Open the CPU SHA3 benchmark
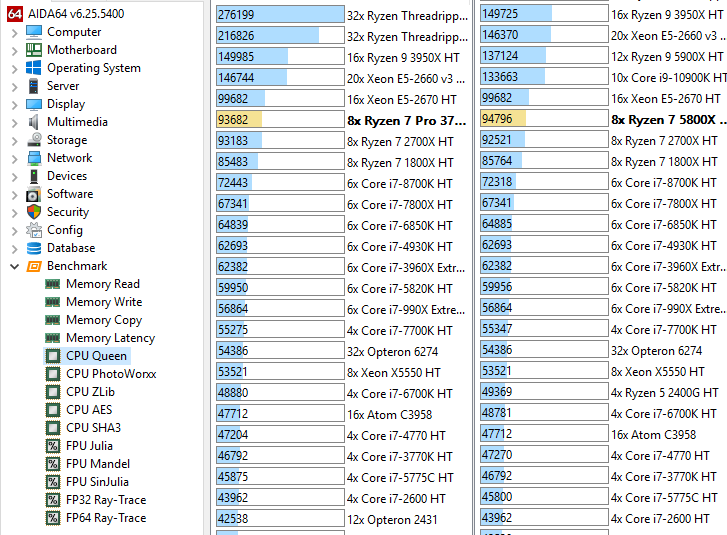The height and width of the screenshot is (535, 727). tap(93, 428)
